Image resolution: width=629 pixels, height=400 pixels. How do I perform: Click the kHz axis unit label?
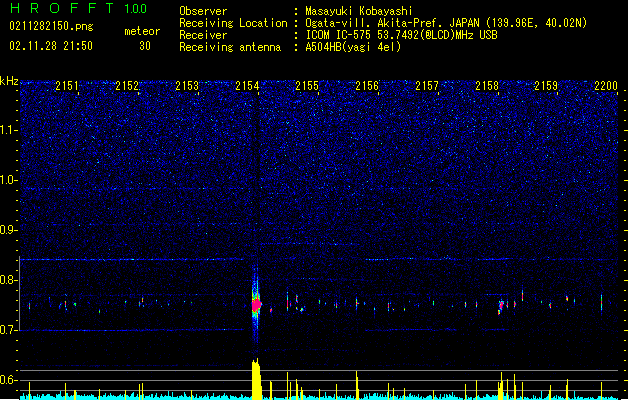click(x=9, y=81)
